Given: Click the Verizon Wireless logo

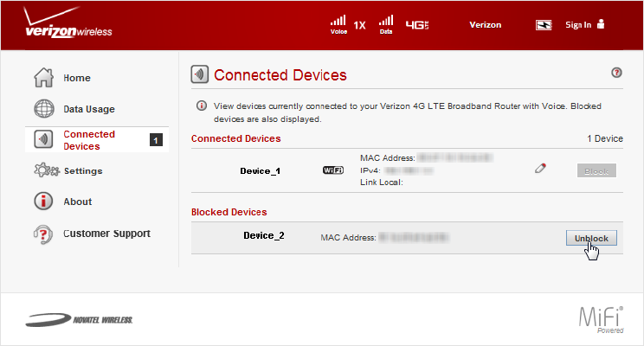Looking at the screenshot, I should [68, 22].
